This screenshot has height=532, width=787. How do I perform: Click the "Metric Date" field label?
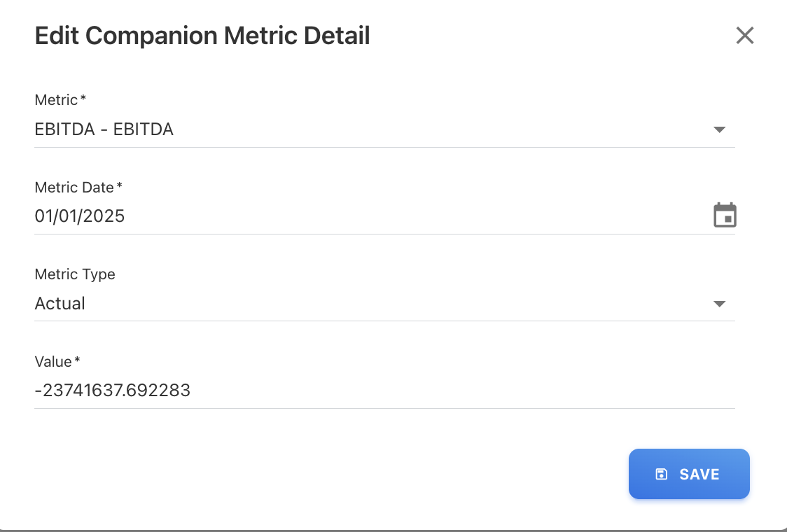pyautogui.click(x=74, y=188)
